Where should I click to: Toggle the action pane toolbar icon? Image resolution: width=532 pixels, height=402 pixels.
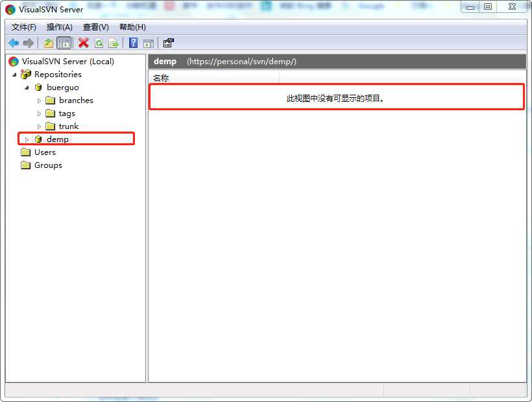(x=149, y=43)
